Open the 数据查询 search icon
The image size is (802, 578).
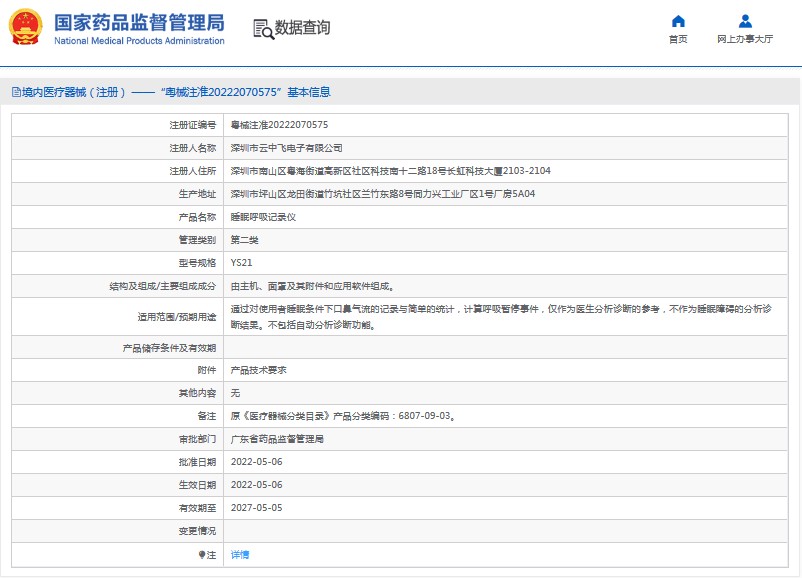263,29
